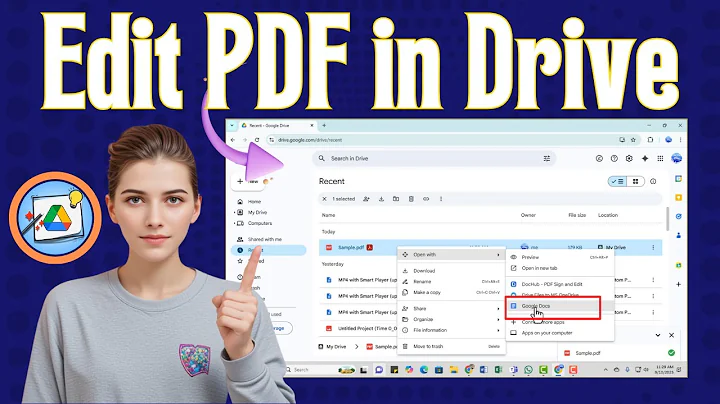
Task: Open My Drive in the sidebar
Action: [x=257, y=213]
